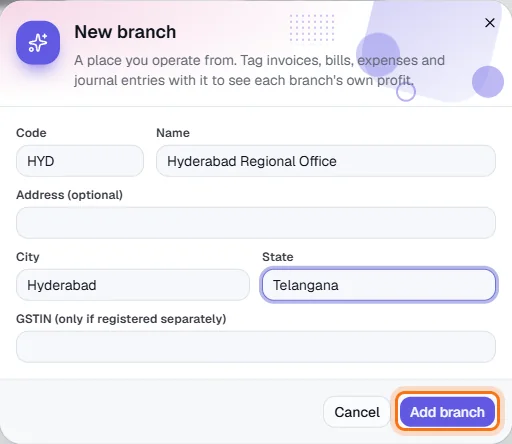This screenshot has width=512, height=444.
Task: Click the dotted grid decoration in header
Action: click(x=312, y=28)
